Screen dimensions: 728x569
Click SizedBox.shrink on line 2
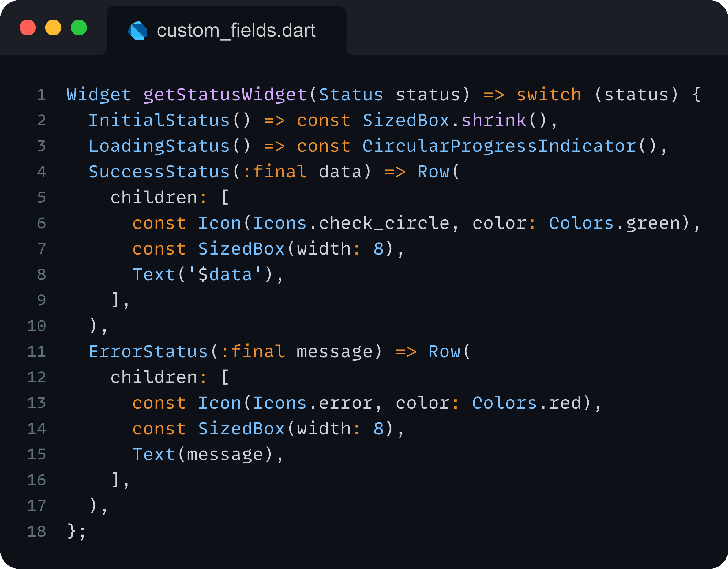click(444, 121)
